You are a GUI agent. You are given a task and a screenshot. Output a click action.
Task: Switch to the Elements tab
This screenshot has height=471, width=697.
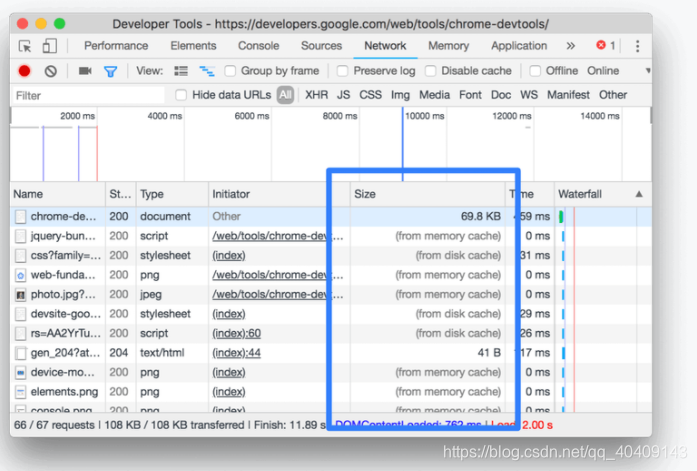click(x=193, y=46)
